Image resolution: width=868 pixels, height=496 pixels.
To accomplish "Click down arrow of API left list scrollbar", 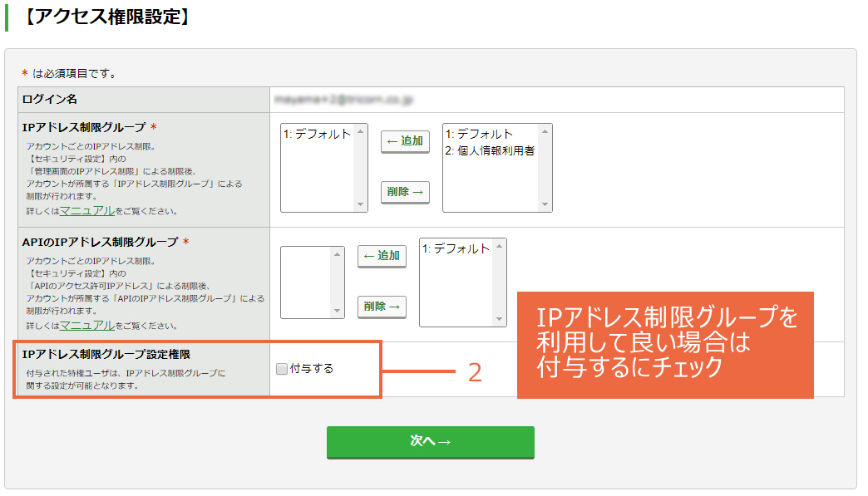I will 337,311.
